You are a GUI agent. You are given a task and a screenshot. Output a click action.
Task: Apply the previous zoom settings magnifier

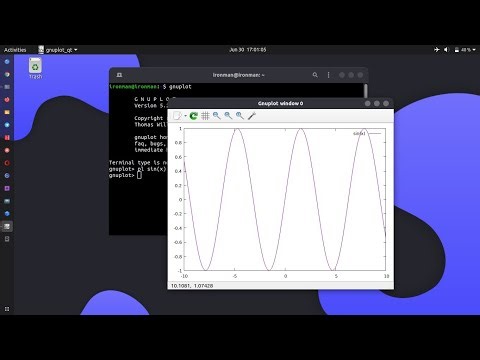tap(217, 116)
